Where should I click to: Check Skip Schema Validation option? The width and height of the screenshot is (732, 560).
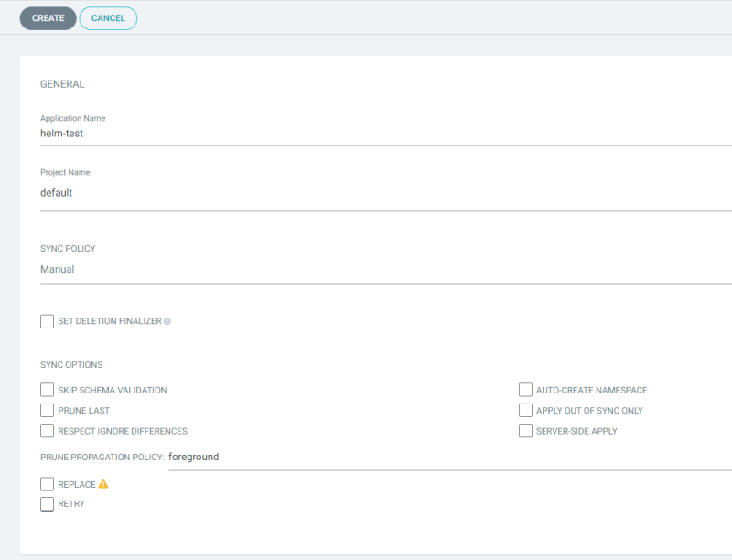pos(48,390)
